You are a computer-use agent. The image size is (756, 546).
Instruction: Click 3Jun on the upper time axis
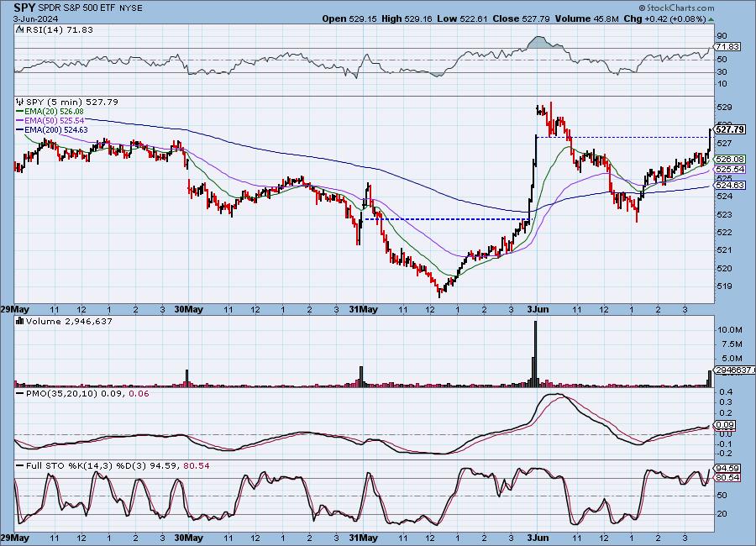[538, 310]
